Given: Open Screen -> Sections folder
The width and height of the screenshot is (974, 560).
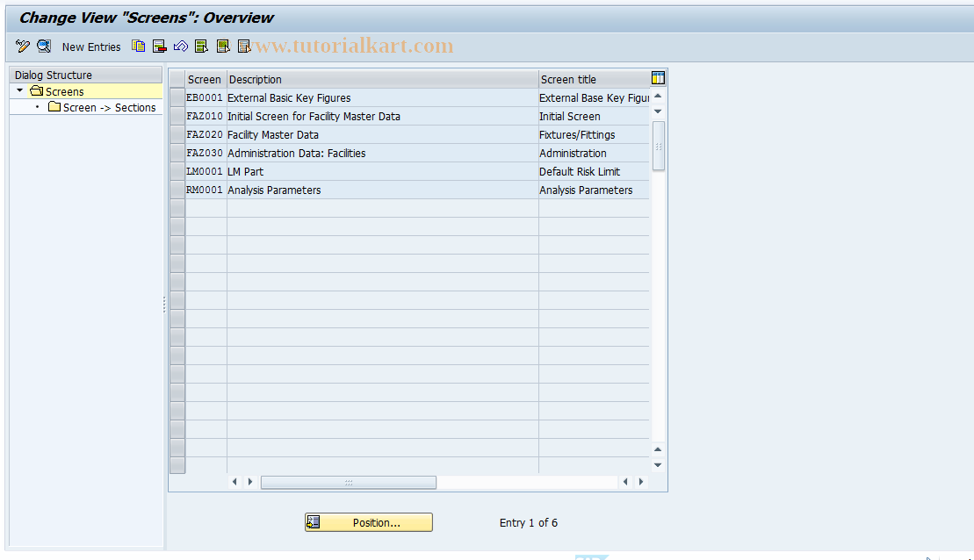Looking at the screenshot, I should [x=103, y=107].
